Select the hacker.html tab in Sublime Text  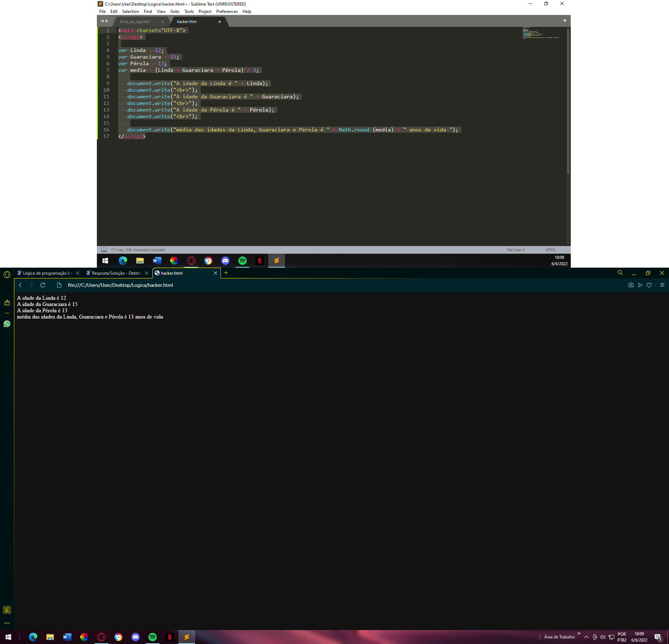click(x=187, y=22)
